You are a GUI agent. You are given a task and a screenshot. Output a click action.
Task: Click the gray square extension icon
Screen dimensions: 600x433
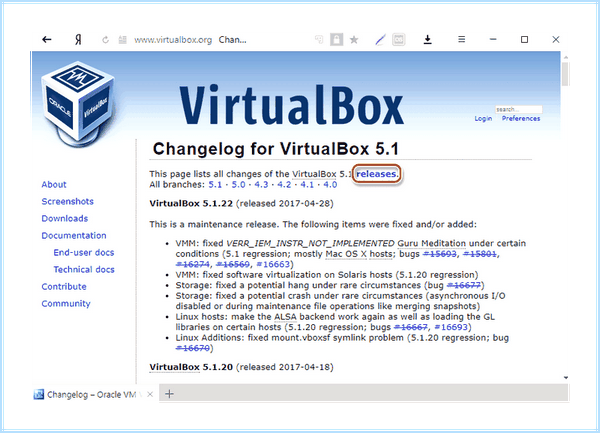(x=398, y=39)
